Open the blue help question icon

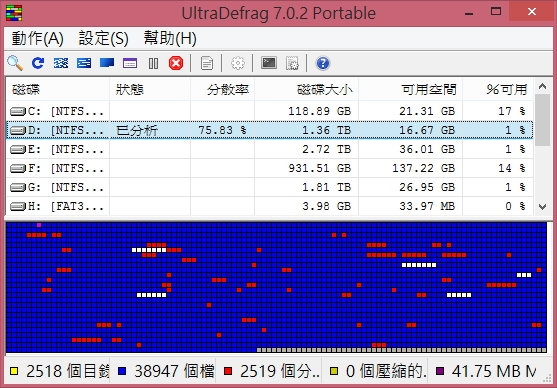323,64
